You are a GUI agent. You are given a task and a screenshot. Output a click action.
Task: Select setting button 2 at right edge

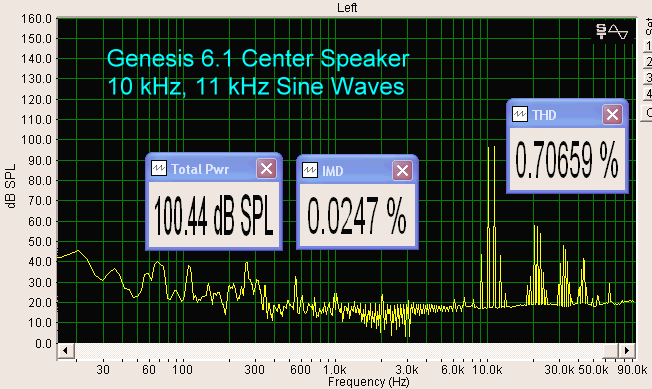(648, 62)
